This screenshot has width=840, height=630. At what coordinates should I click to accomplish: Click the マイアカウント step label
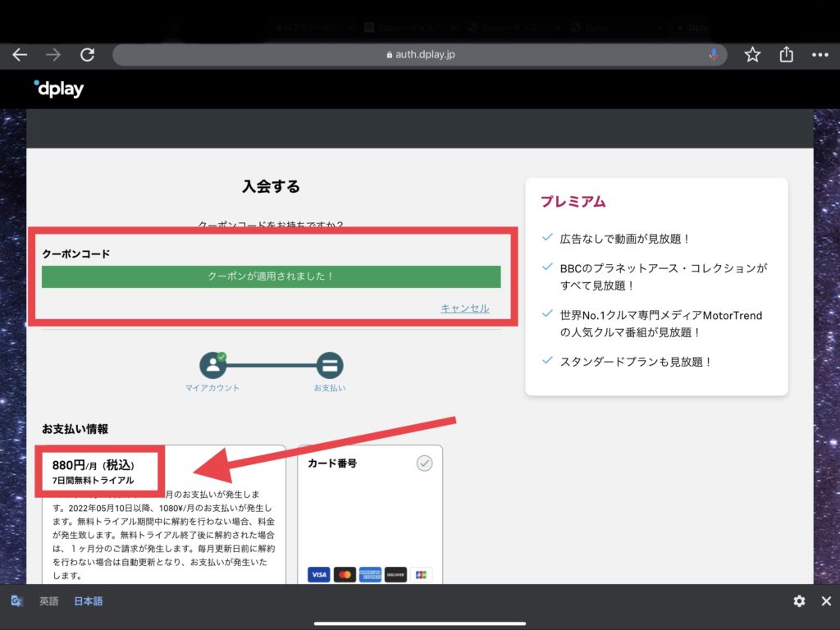[212, 388]
